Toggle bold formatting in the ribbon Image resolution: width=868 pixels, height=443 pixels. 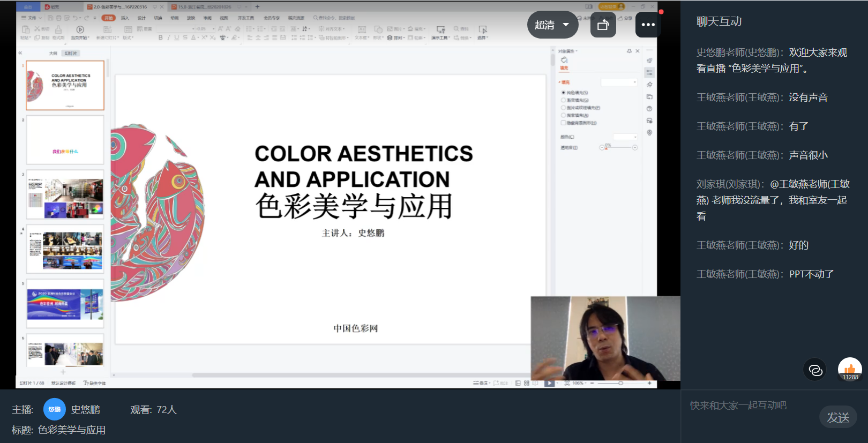pyautogui.click(x=160, y=37)
